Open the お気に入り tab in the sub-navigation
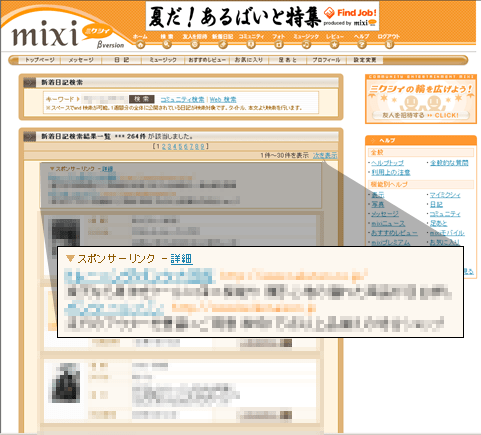 click(249, 60)
